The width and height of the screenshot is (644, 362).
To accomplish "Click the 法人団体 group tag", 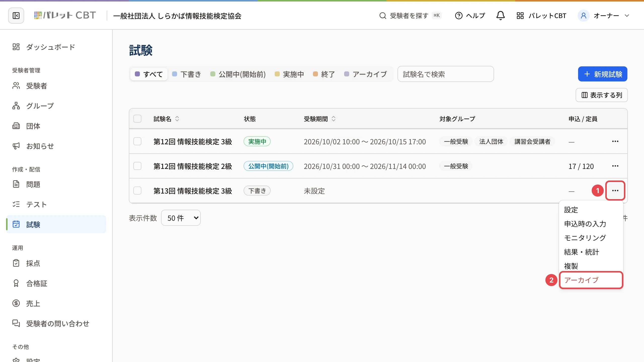I will point(491,142).
